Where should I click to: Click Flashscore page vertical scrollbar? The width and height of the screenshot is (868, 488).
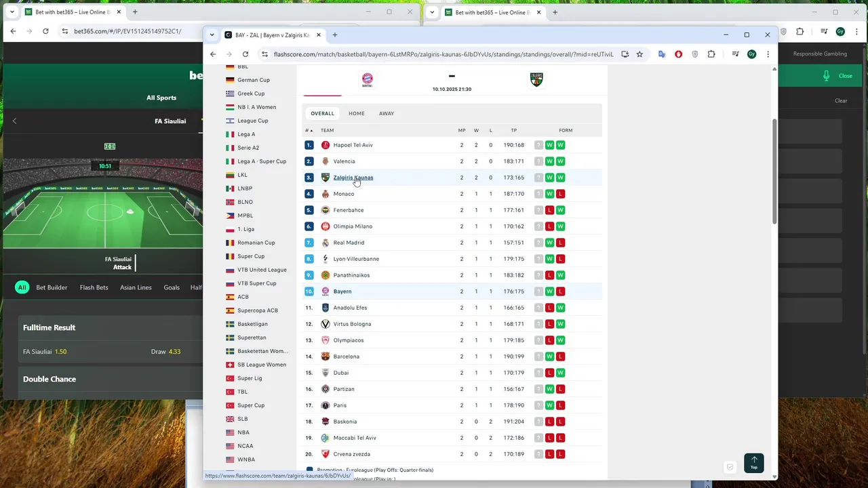774,171
